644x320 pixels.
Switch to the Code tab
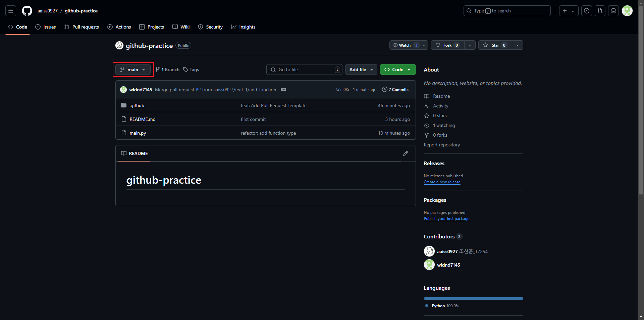point(18,27)
